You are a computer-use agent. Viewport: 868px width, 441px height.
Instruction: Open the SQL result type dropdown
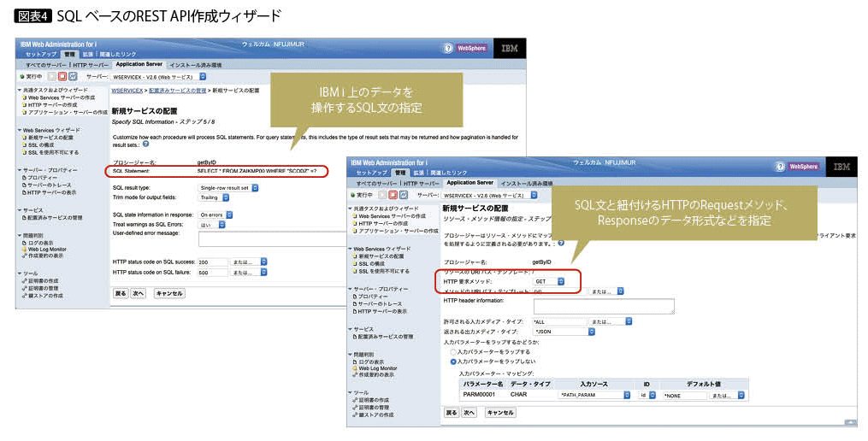(226, 187)
